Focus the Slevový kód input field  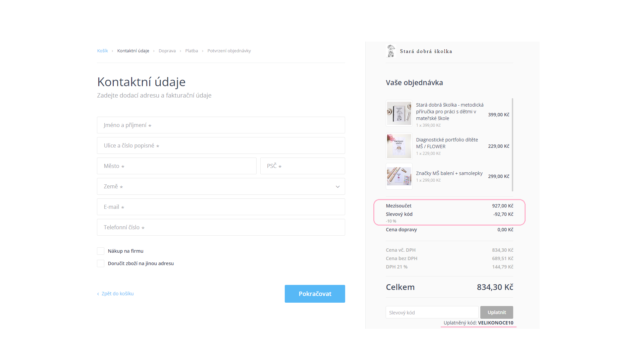(x=432, y=312)
